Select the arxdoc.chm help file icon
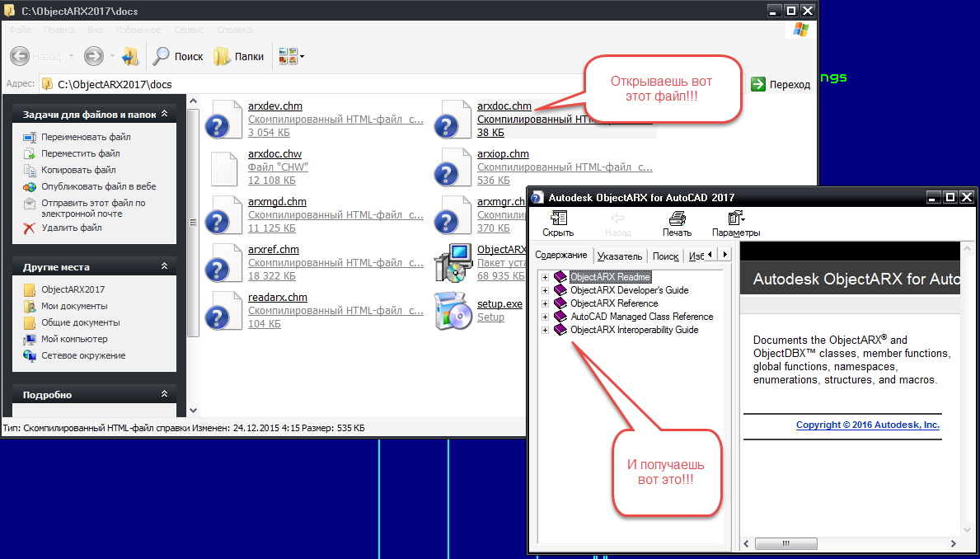980x559 pixels. (453, 119)
